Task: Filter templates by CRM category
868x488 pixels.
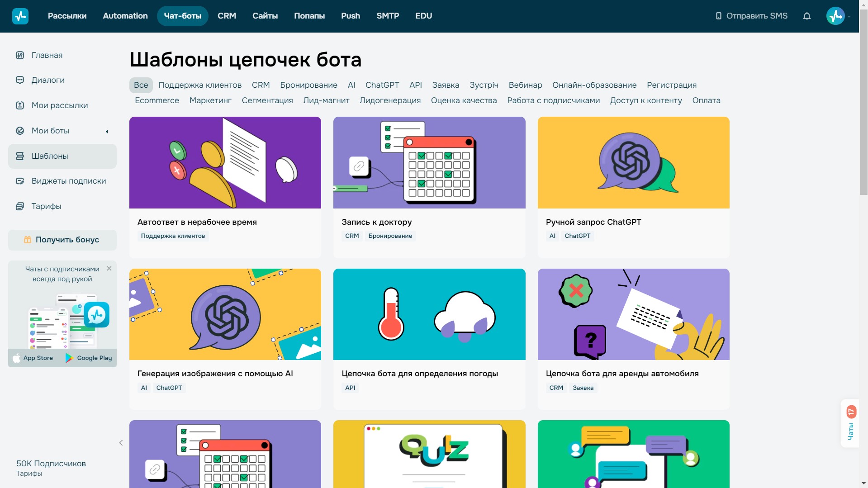Action: pyautogui.click(x=261, y=85)
